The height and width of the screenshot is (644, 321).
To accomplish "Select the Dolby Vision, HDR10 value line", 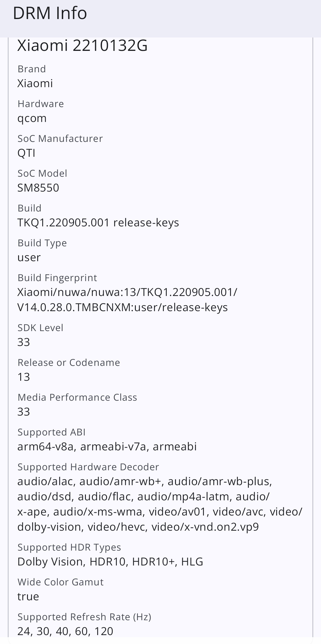I will (x=110, y=562).
